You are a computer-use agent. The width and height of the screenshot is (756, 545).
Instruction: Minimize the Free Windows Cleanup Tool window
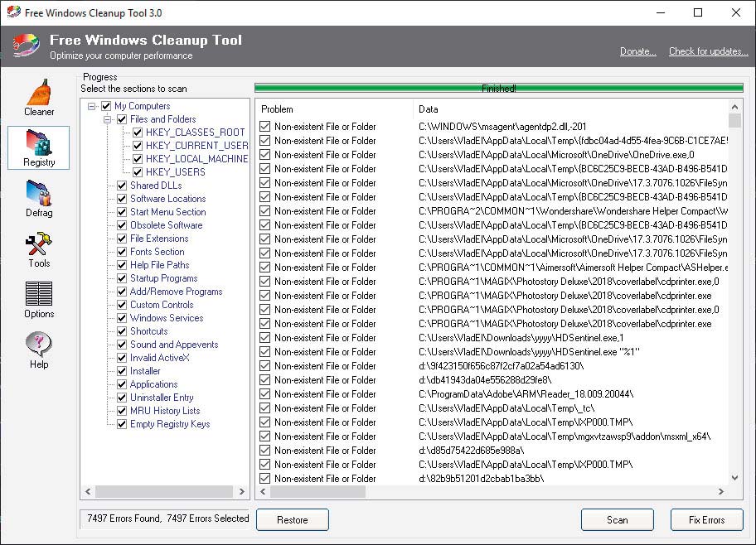[661, 12]
